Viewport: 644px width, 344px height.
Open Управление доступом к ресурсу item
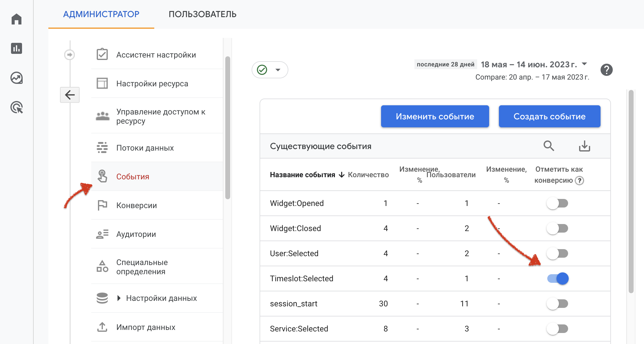click(x=157, y=116)
